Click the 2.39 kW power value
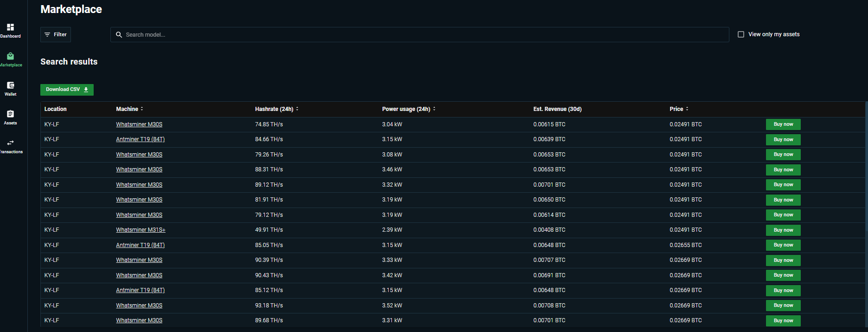868x332 pixels. tap(392, 230)
